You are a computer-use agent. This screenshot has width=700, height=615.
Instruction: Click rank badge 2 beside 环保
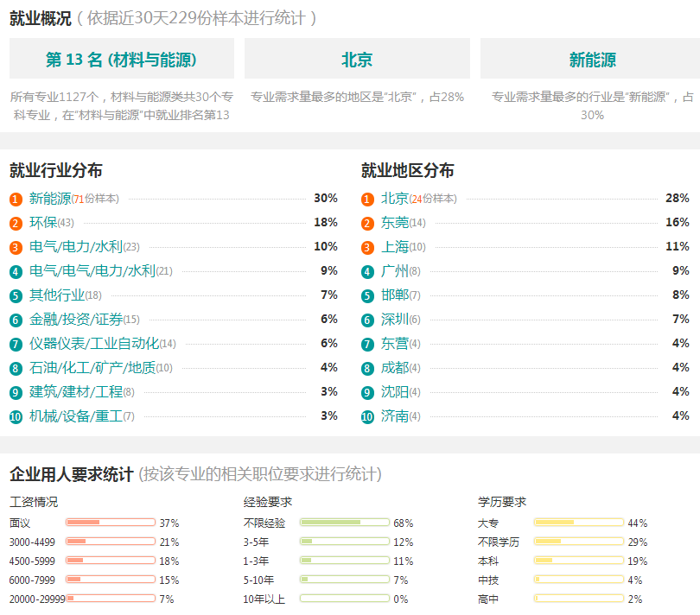[16, 223]
